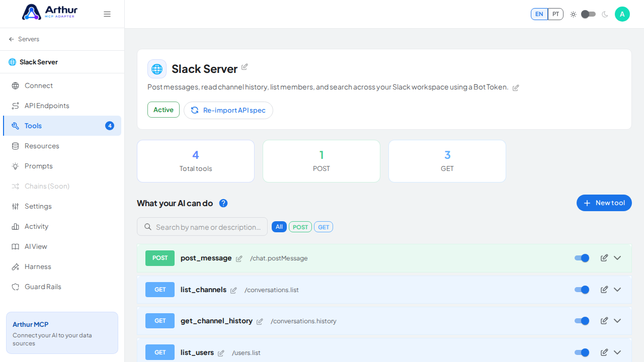The image size is (644, 362).
Task: Disable the list_channels tool switch
Action: (582, 290)
